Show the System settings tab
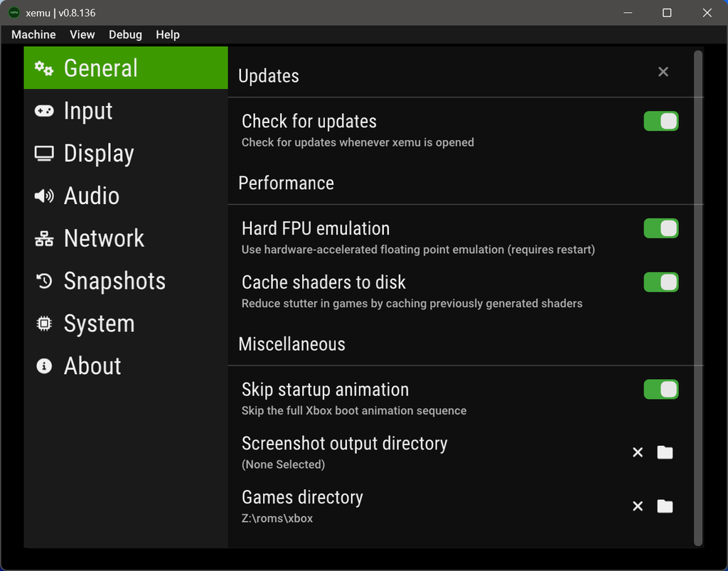This screenshot has width=728, height=571. [126, 323]
